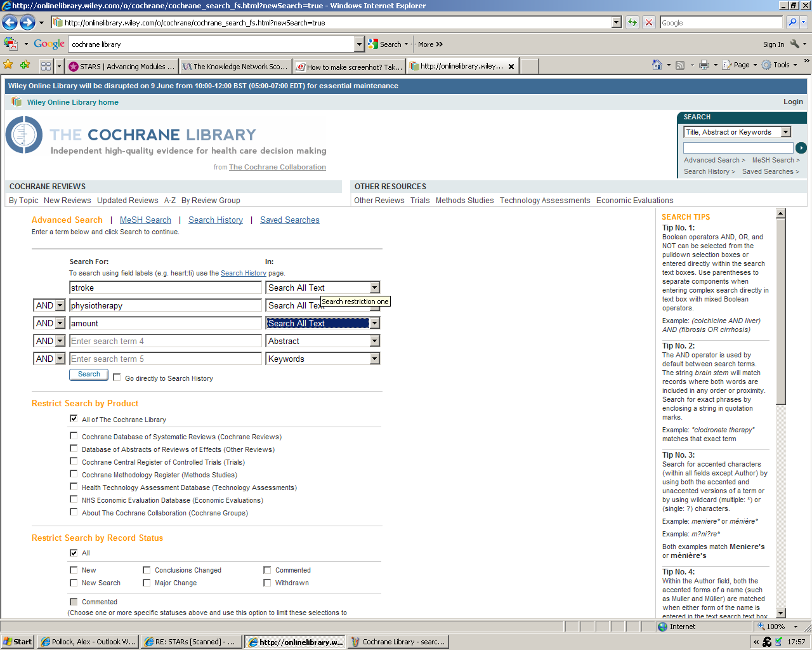The height and width of the screenshot is (650, 812).
Task: Open Search History link in the instructions
Action: pyautogui.click(x=244, y=273)
